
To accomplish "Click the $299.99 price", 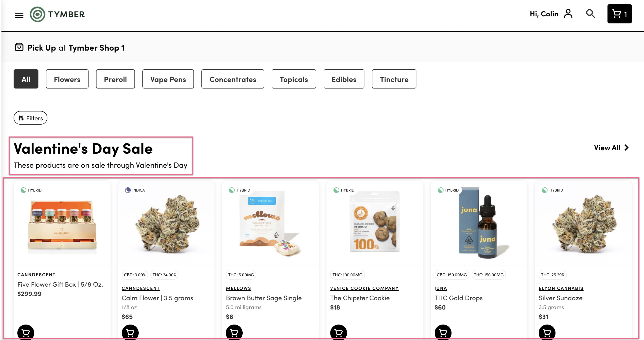I will [29, 293].
